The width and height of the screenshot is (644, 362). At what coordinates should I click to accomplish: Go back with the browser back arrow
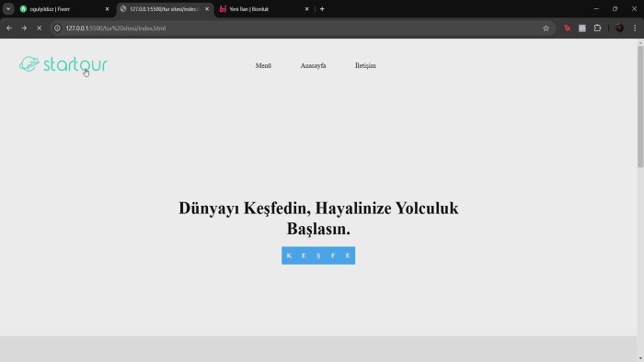[x=9, y=28]
